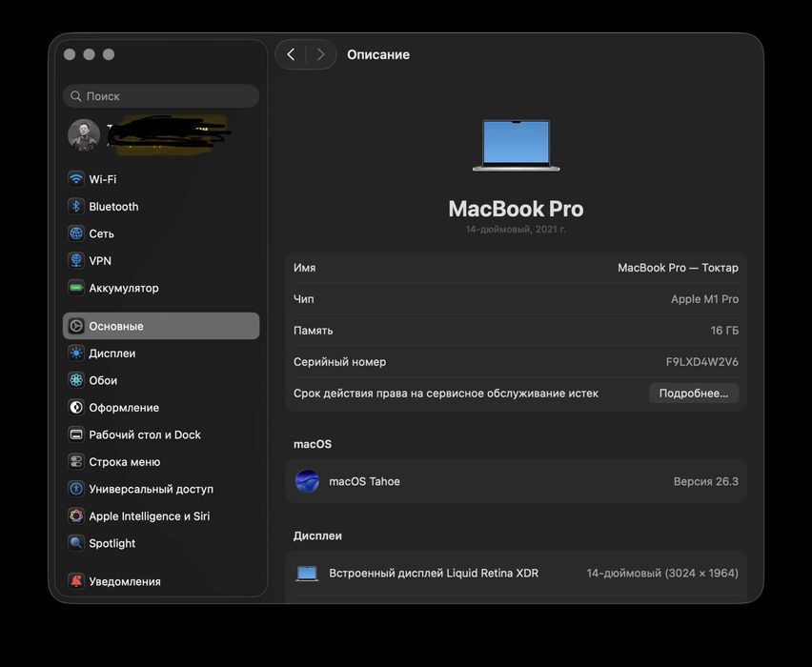Click the MacBook Pro heading
The width and height of the screenshot is (812, 667).
[516, 209]
